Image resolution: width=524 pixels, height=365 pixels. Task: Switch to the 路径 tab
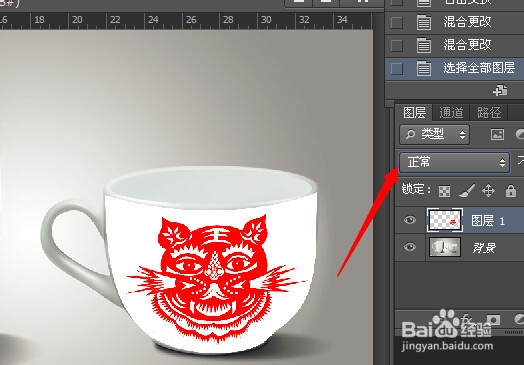coord(489,112)
